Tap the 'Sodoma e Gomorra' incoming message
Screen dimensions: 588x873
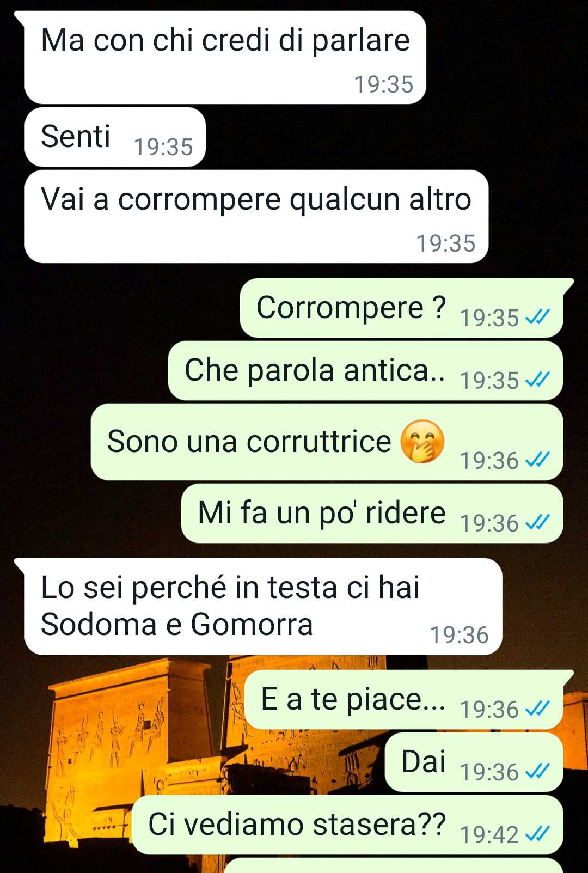[x=263, y=606]
